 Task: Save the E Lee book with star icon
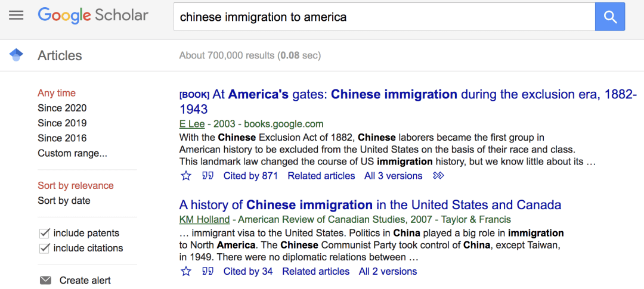pyautogui.click(x=186, y=176)
